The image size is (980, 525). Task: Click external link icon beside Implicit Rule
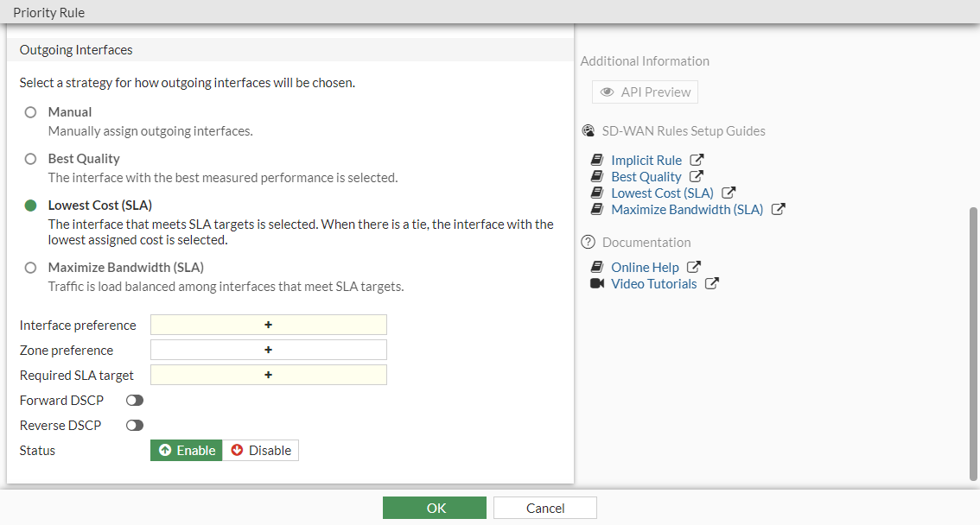point(697,161)
